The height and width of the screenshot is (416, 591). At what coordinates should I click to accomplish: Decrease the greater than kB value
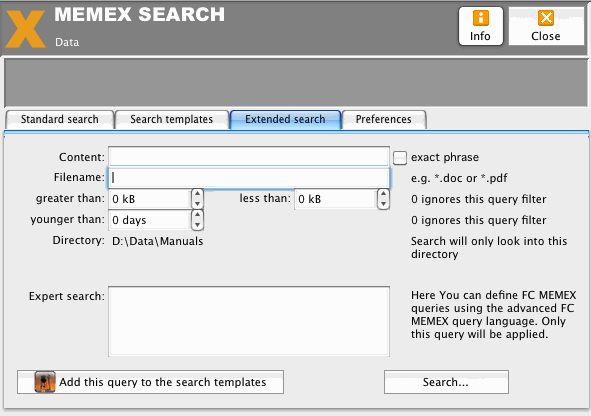197,204
